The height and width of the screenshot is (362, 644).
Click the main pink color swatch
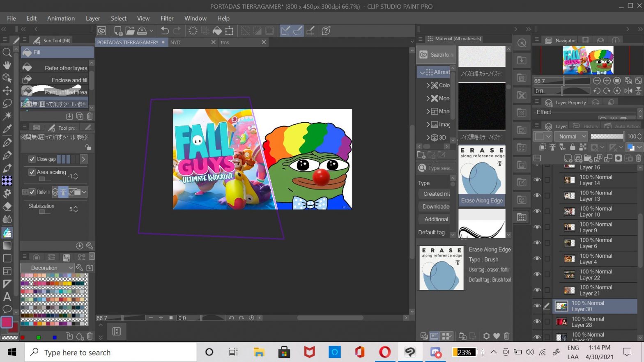[7, 322]
